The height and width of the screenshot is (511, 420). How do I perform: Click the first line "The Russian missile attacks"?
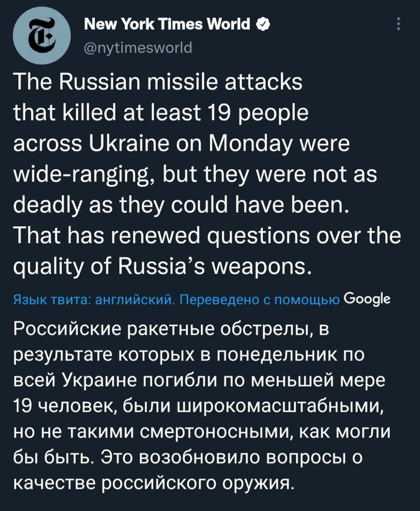[158, 83]
